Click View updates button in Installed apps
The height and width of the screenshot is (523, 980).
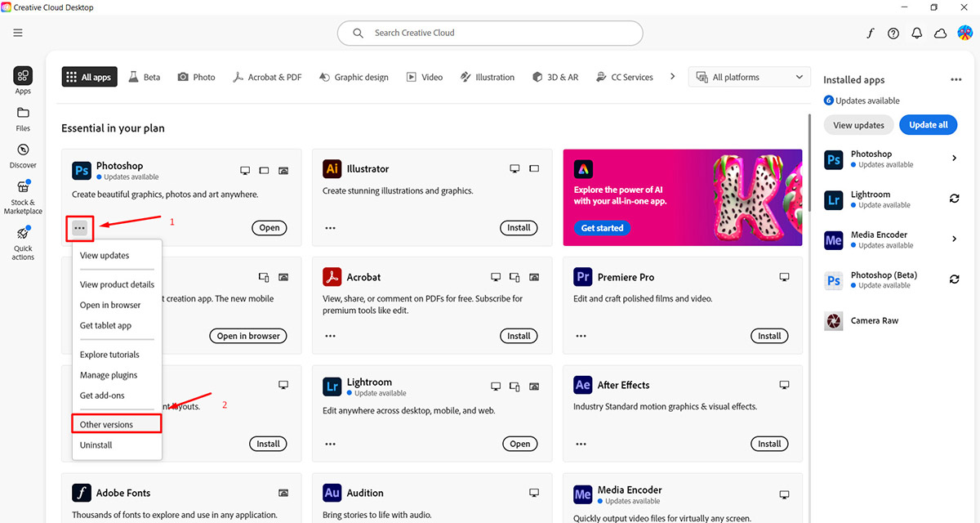pos(858,125)
